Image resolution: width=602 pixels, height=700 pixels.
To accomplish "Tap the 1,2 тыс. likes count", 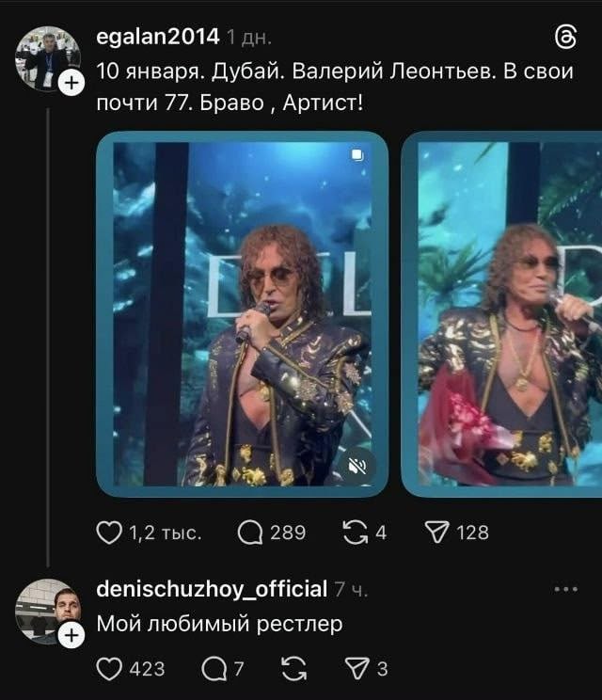I will (164, 533).
